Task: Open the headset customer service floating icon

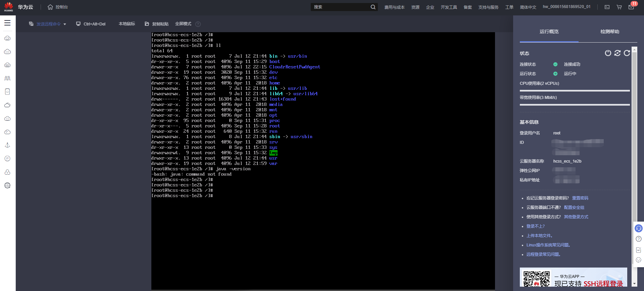Action: pos(639,228)
